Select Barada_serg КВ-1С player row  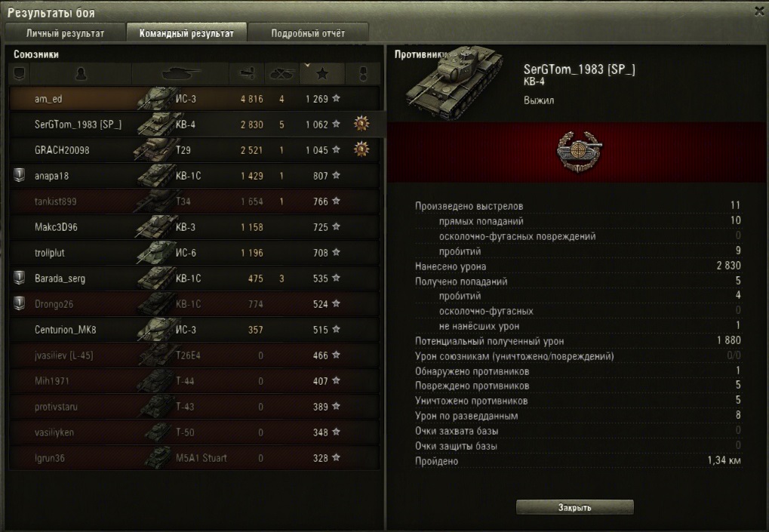click(x=194, y=278)
